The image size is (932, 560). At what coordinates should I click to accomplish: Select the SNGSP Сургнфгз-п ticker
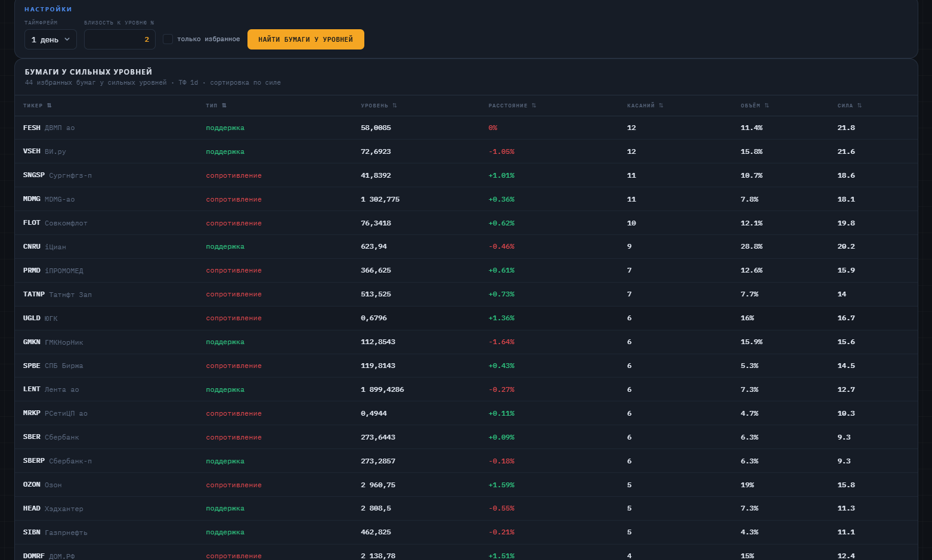point(57,175)
